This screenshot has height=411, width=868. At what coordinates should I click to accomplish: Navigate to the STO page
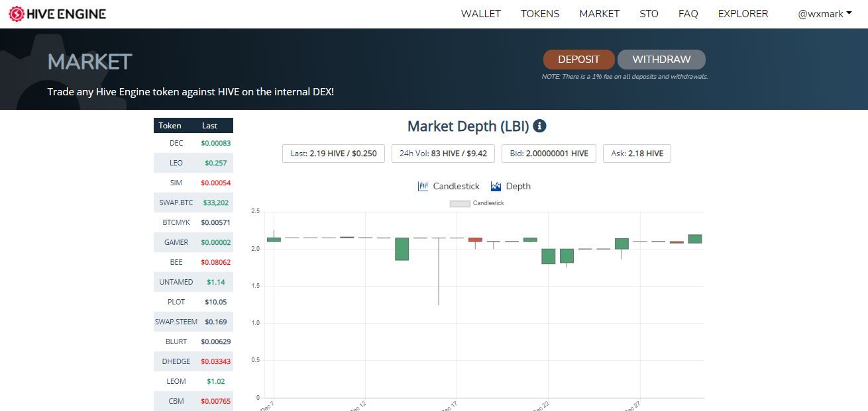pos(649,13)
